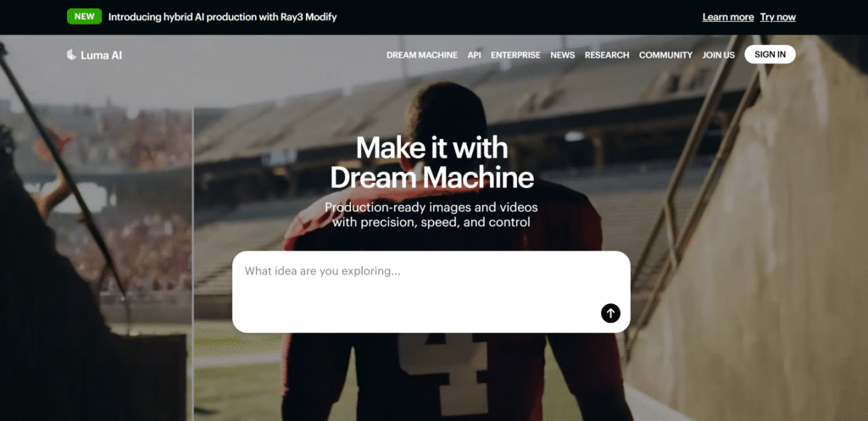Click the Luma AI logo icon

point(71,55)
